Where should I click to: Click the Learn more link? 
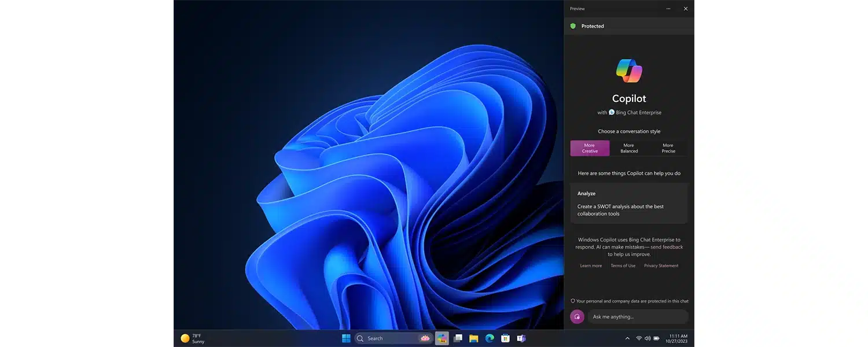[591, 265]
